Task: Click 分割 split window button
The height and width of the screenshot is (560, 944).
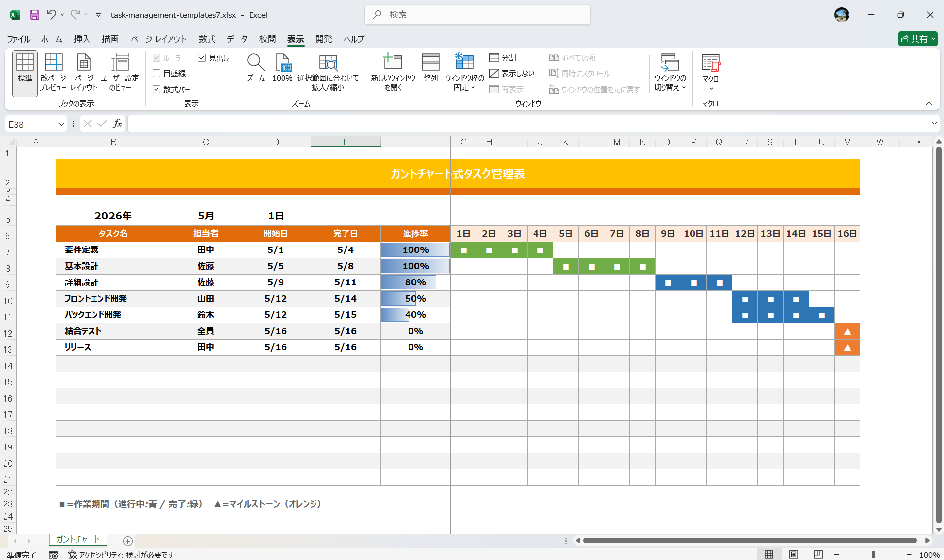Action: coord(503,58)
